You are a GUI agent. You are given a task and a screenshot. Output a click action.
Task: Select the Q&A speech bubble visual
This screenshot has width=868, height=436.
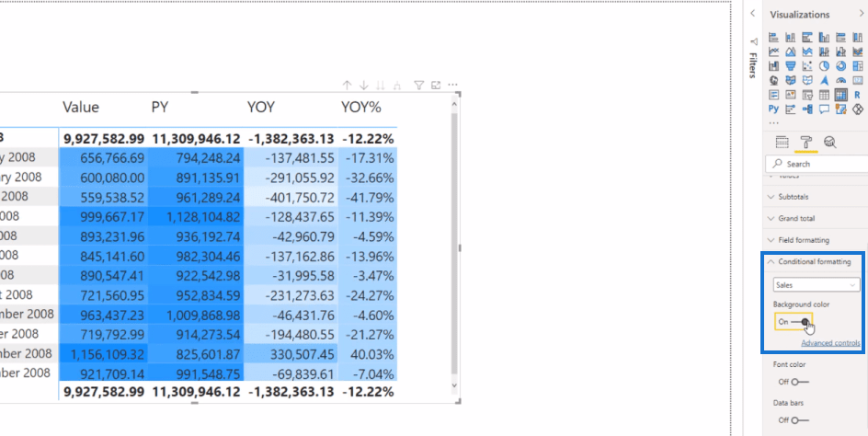click(824, 109)
